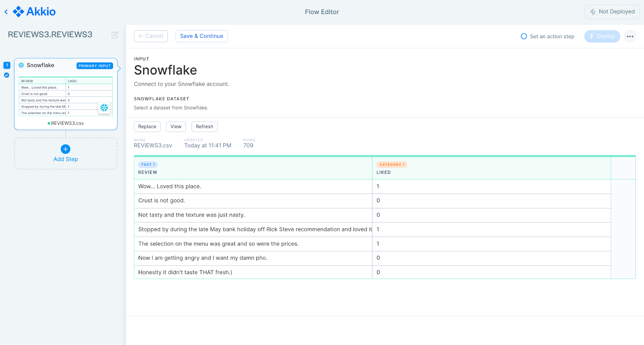644x345 pixels.
Task: Select the 'Crust is not good.' review cell
Action: point(253,201)
